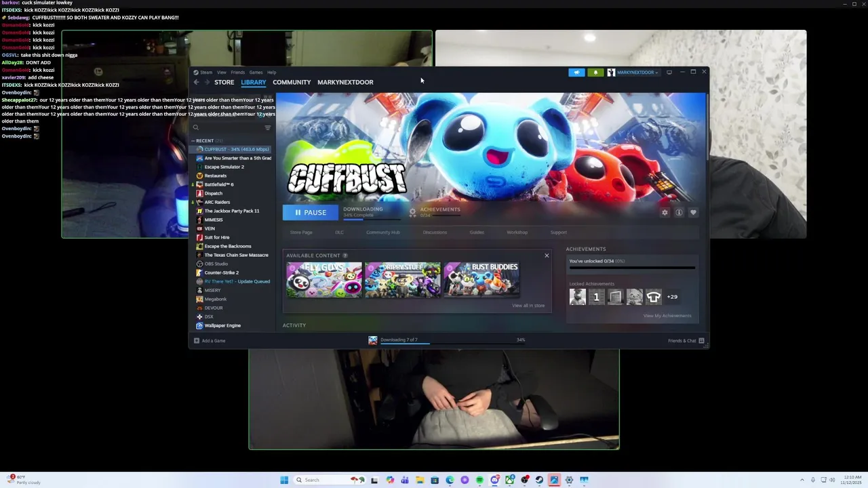Click the Windows taskbar Search box
868x488 pixels.
tap(330, 480)
